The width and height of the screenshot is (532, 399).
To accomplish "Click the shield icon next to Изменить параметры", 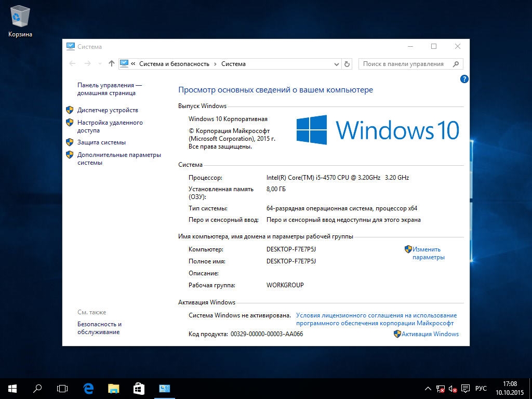I will [408, 249].
